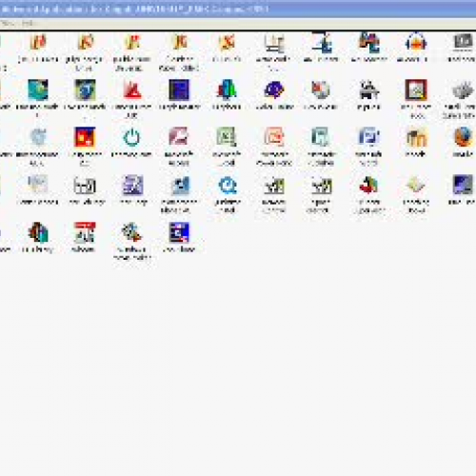Image resolution: width=476 pixels, height=476 pixels.
Task: Launch the red mountain-shaped icon
Action: pos(132,89)
